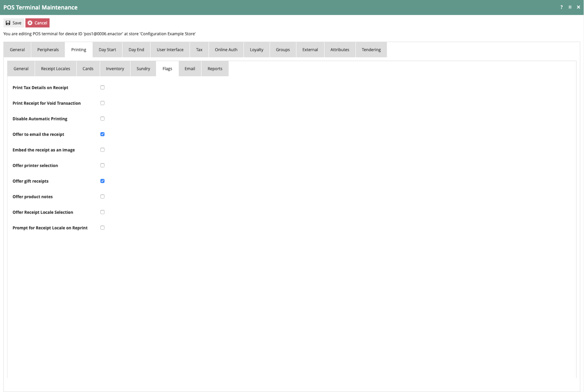Switch to the Peripherals tab

point(48,50)
